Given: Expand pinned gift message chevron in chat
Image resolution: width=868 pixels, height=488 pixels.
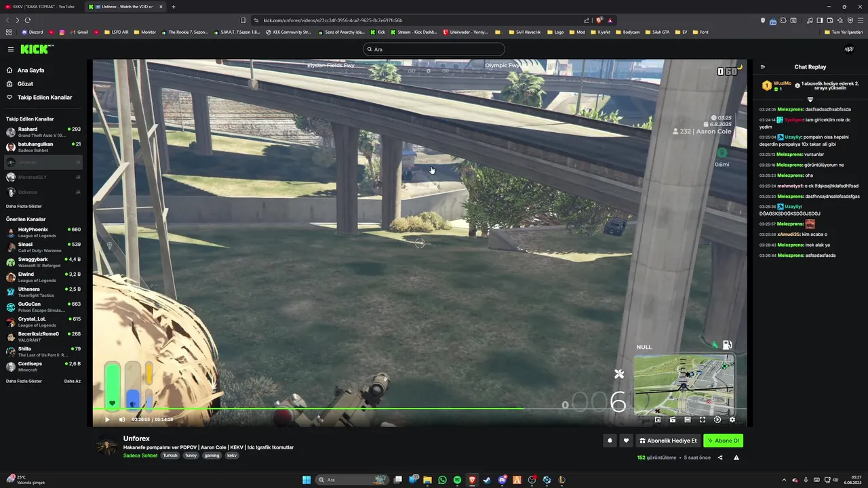Looking at the screenshot, I should point(810,99).
